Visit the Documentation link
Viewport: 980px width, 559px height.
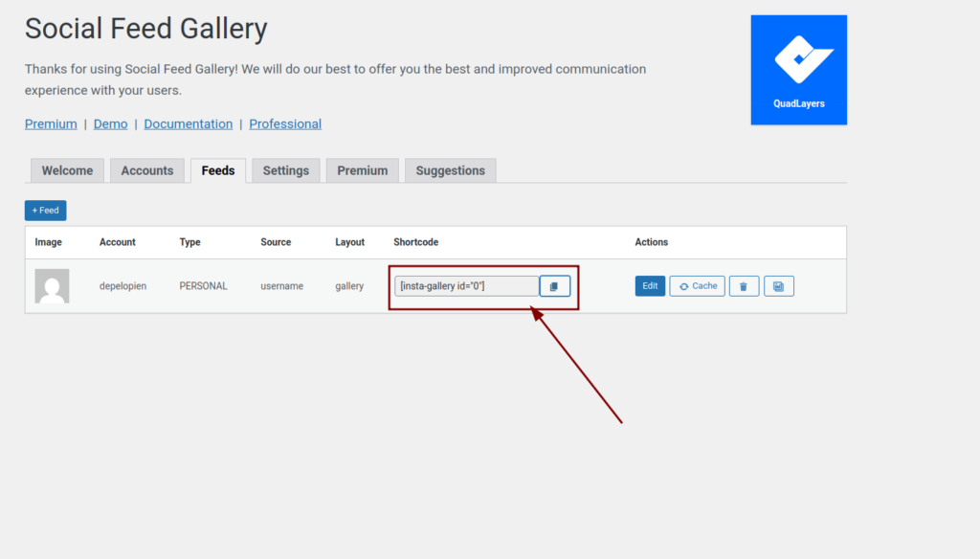[189, 123]
